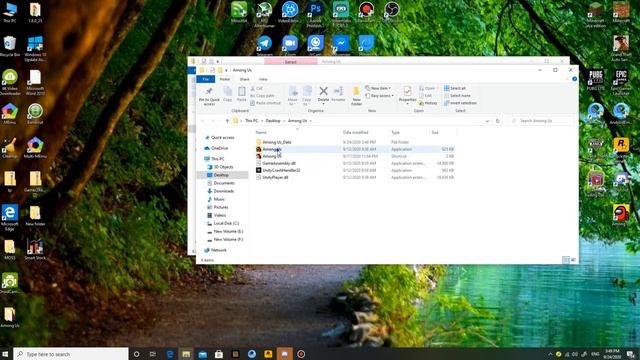The height and width of the screenshot is (360, 640).
Task: Open the File ribbon tab
Action: tap(206, 79)
